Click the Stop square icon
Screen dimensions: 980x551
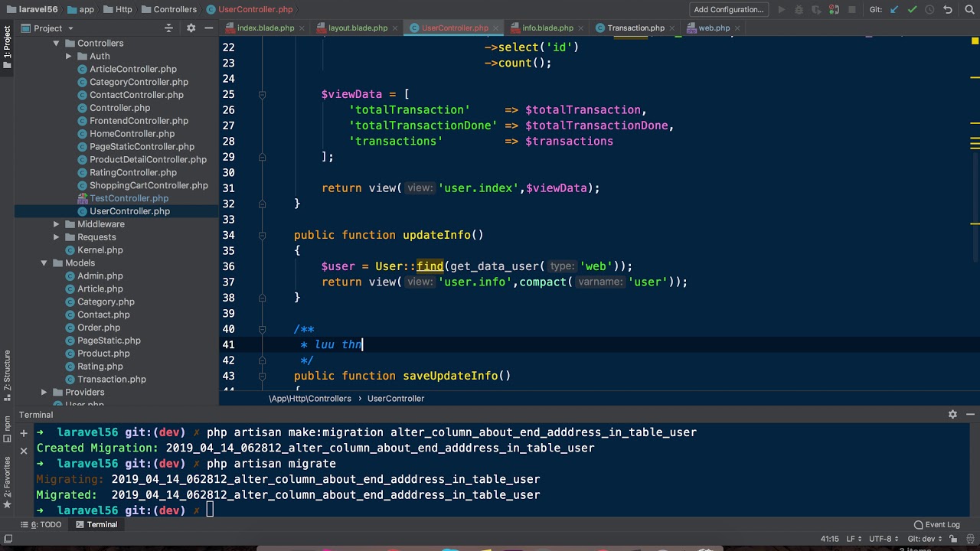coord(852,10)
